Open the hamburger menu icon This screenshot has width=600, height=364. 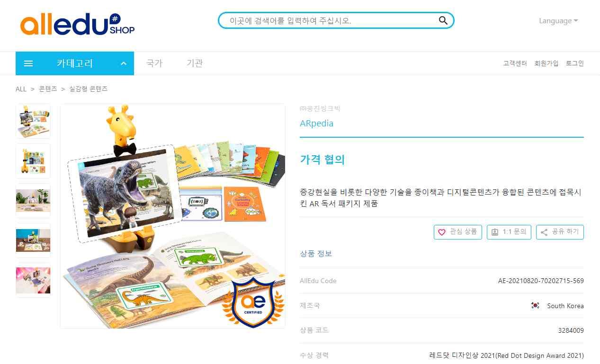click(28, 63)
